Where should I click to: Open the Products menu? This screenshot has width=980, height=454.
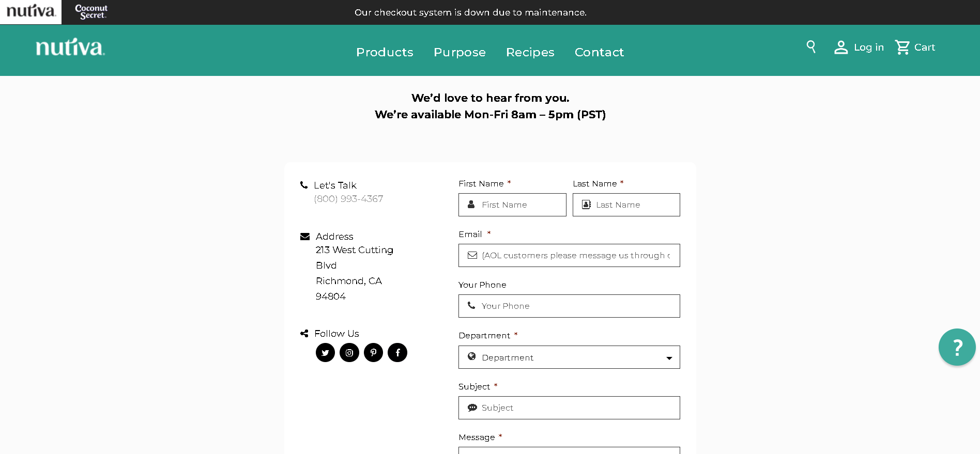point(385,52)
